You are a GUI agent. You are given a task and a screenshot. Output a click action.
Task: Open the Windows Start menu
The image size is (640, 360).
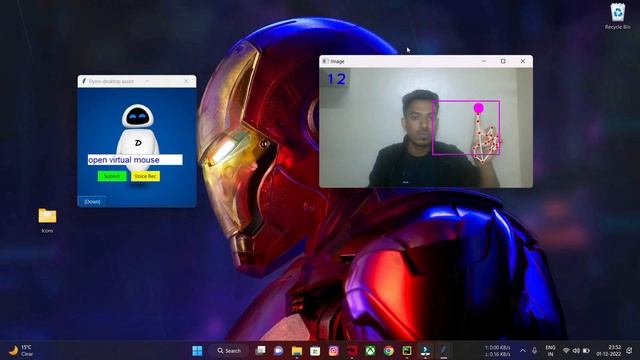(x=197, y=351)
